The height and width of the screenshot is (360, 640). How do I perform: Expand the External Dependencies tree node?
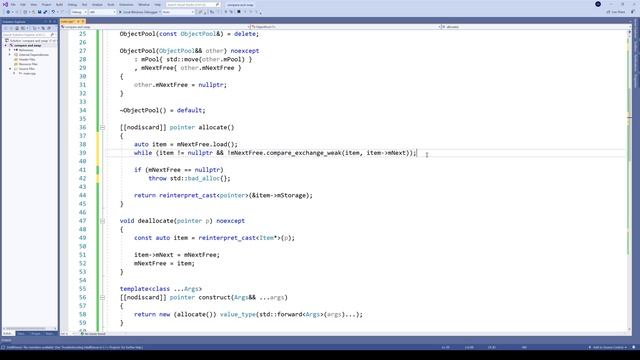point(10,54)
